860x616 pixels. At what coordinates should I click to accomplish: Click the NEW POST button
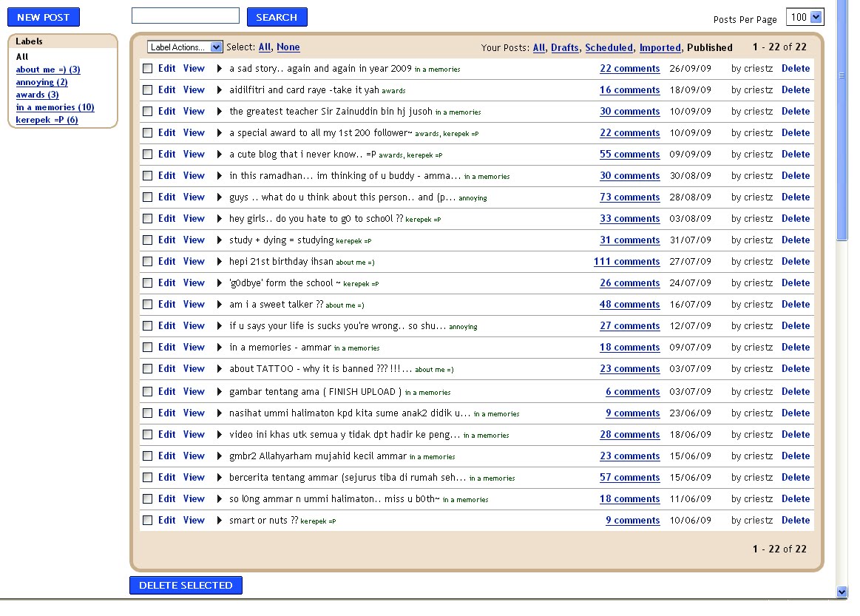(x=44, y=17)
